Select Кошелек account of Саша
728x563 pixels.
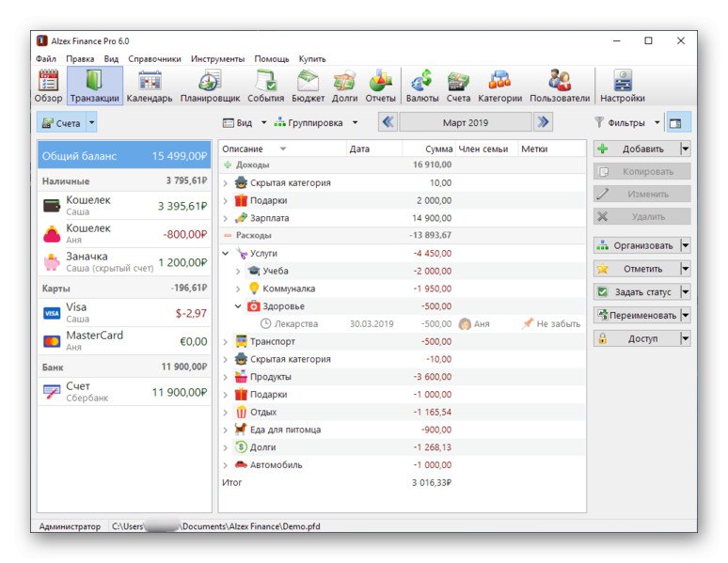pyautogui.click(x=124, y=206)
